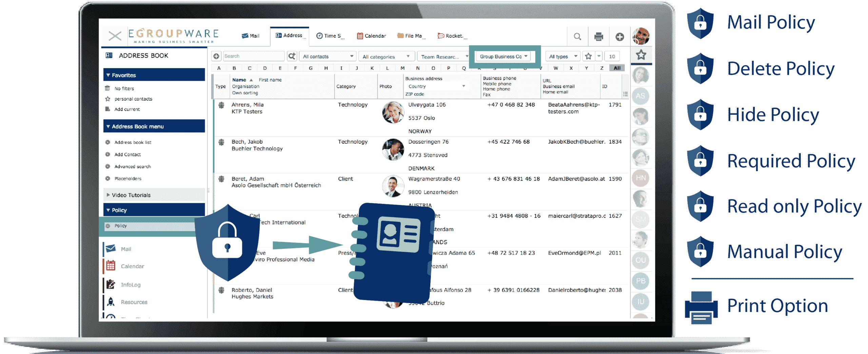Image resolution: width=868 pixels, height=354 pixels.
Task: Collapse the Policy section header
Action: [154, 210]
